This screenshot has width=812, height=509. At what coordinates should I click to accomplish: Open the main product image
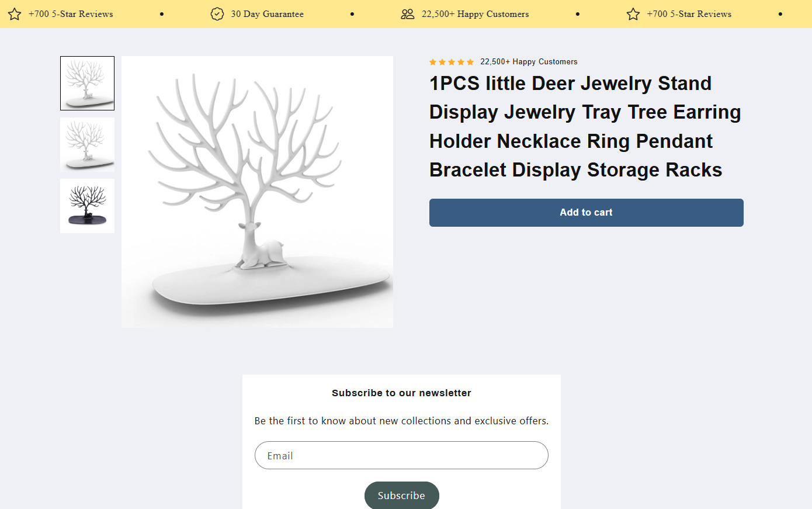[x=257, y=192]
